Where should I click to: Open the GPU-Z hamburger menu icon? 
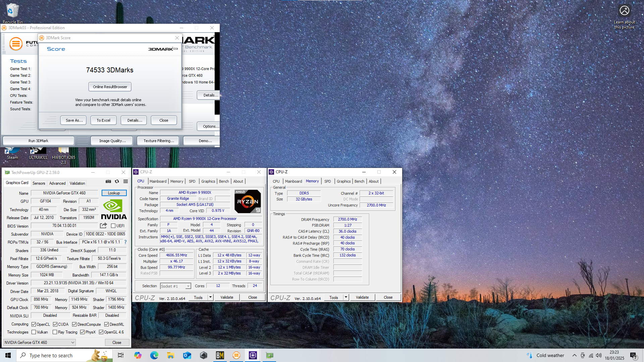point(125,181)
